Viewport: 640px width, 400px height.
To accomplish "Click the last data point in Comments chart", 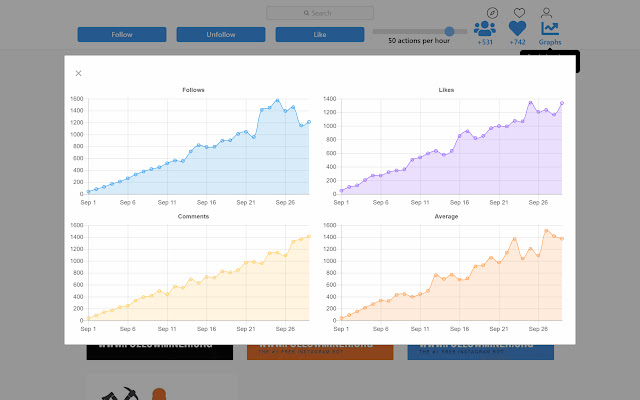I will pyautogui.click(x=309, y=236).
